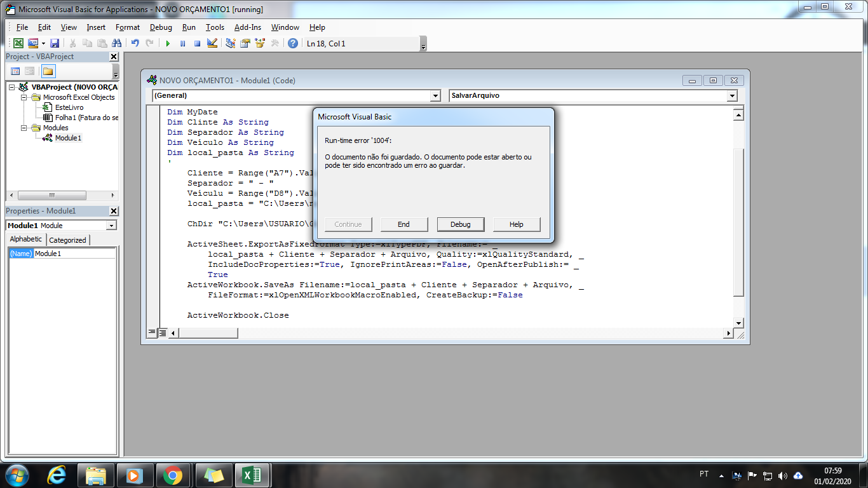Switch to the Categorized tab

click(x=67, y=240)
